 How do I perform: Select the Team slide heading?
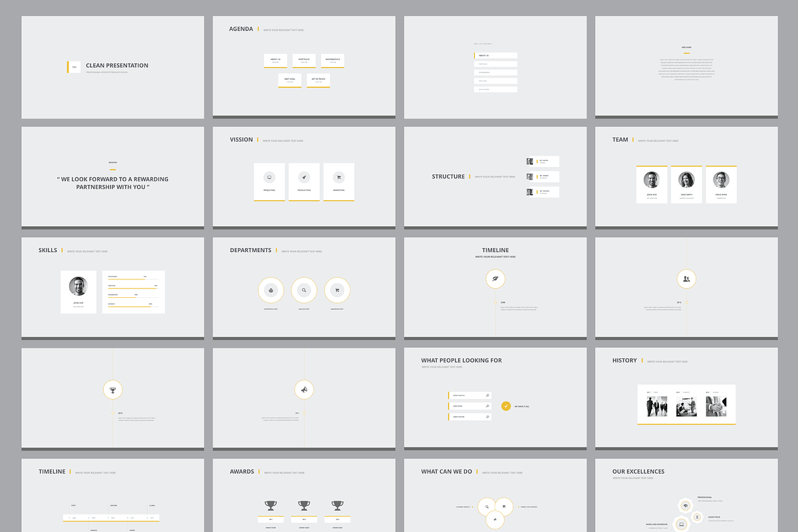click(x=620, y=140)
